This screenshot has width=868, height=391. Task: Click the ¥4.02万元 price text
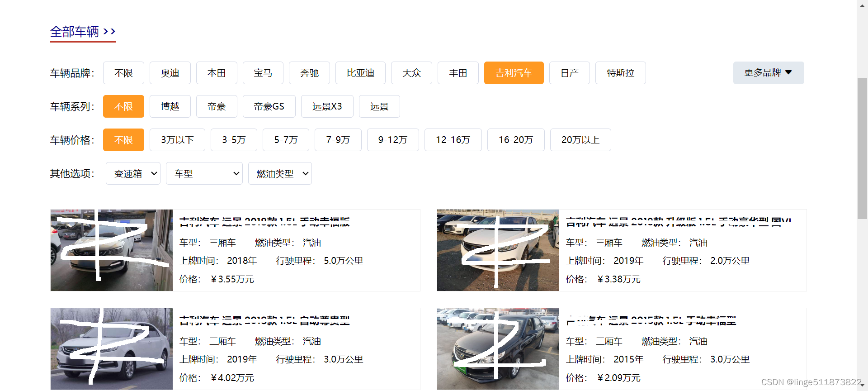pyautogui.click(x=232, y=378)
